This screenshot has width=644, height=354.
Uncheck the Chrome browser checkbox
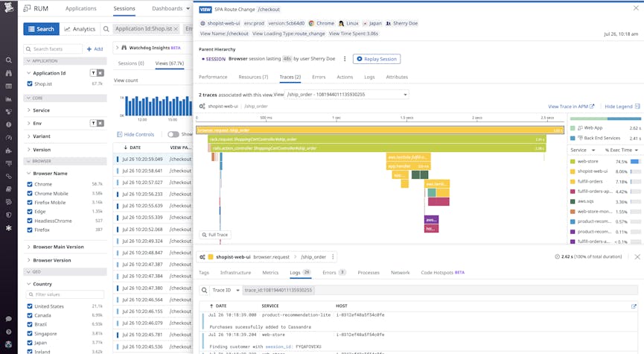(x=30, y=184)
